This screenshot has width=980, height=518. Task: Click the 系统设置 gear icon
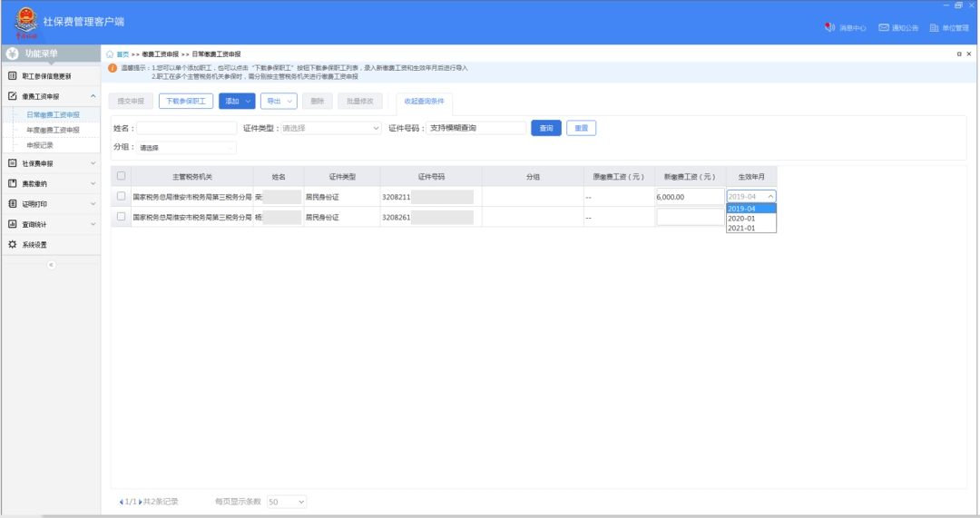[x=13, y=245]
